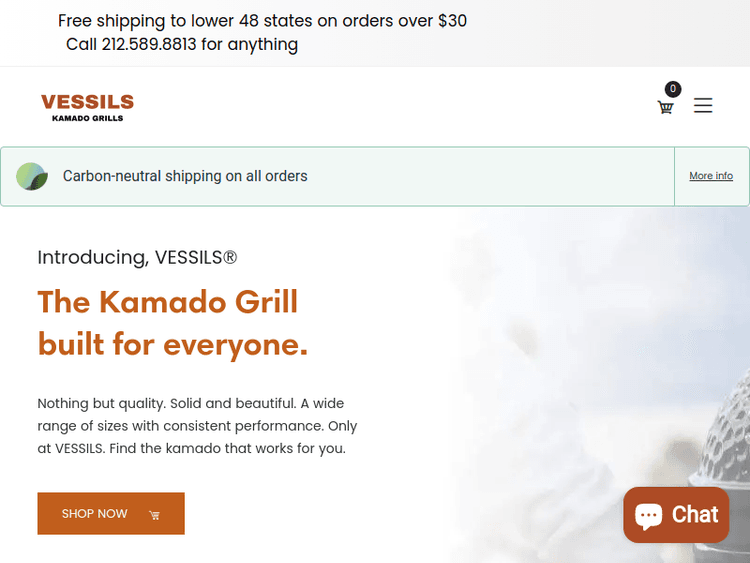Click the cart icon inside Shop Now
The height and width of the screenshot is (563, 750).
[x=154, y=515]
